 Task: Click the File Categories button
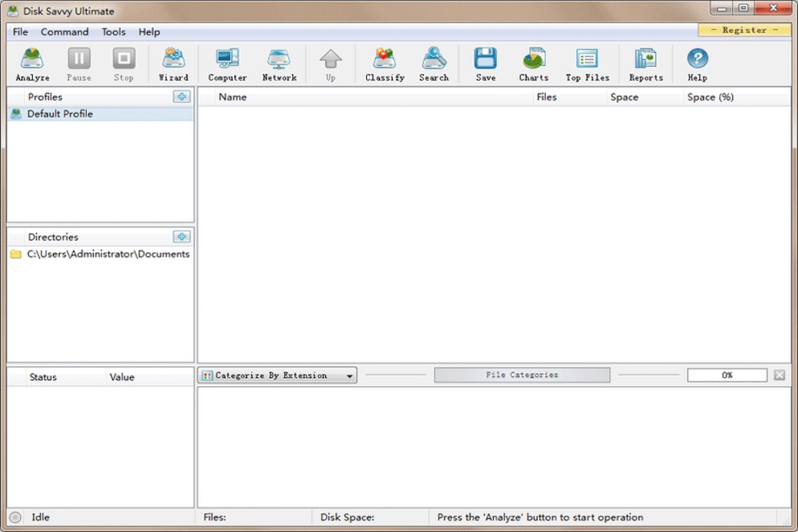522,375
